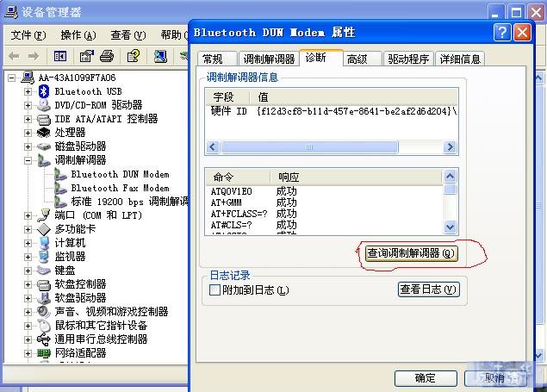Image resolution: width=547 pixels, height=392 pixels.
Task: Select the AT+FCLASS=? command row
Action: pyautogui.click(x=324, y=214)
